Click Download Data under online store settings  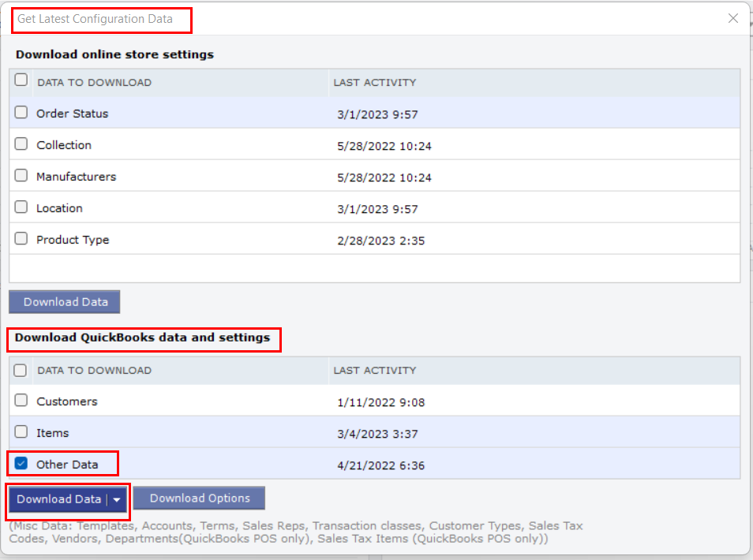tap(64, 302)
